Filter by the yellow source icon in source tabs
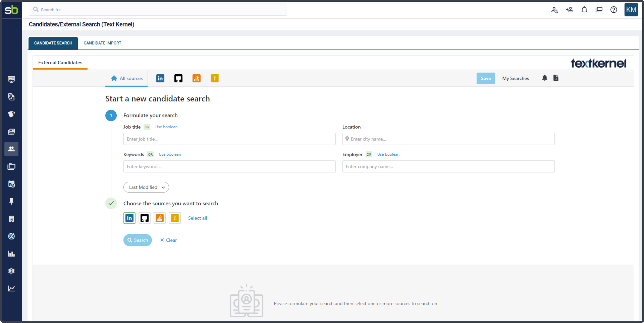This screenshot has height=323, width=644. pos(214,78)
